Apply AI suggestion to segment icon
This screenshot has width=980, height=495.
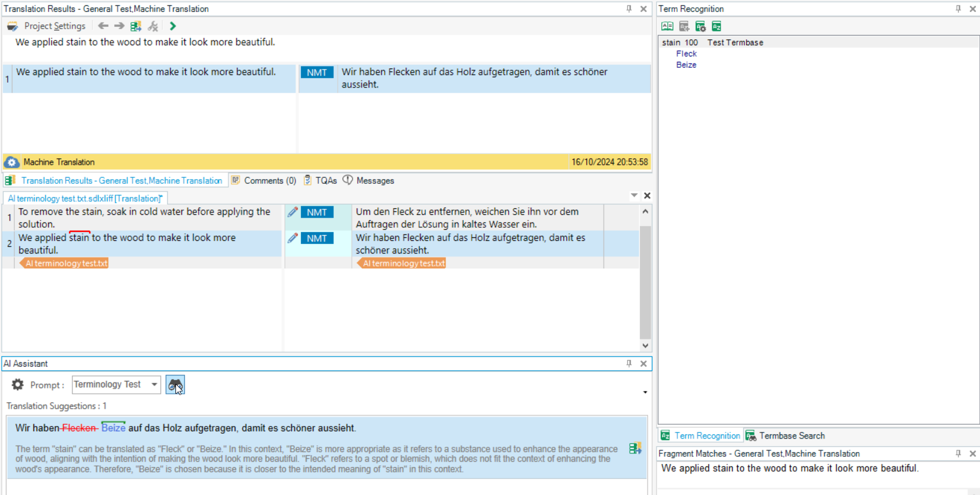click(x=635, y=449)
